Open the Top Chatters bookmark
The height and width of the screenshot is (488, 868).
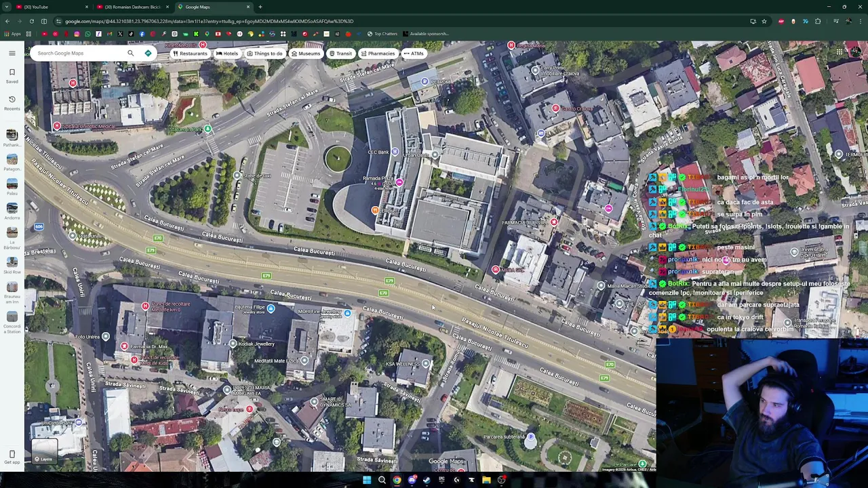pyautogui.click(x=383, y=34)
